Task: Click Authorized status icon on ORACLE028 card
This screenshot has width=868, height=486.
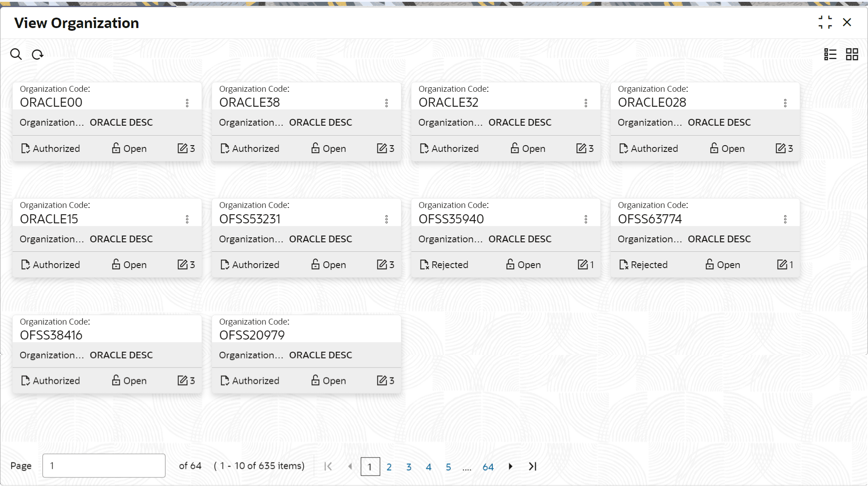Action: [623, 148]
